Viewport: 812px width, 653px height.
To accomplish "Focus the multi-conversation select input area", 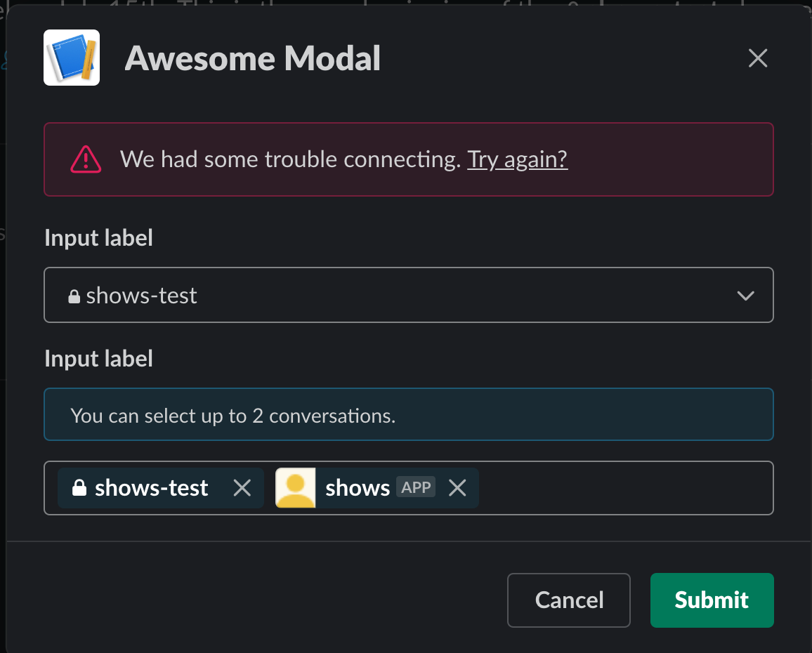I will pos(625,488).
